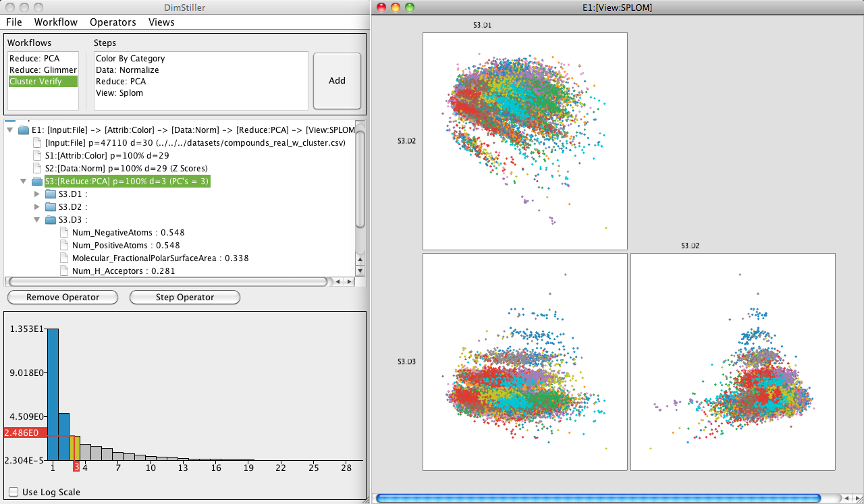Click the red 2.486E0 threshold marker
The image size is (864, 504).
click(x=25, y=432)
